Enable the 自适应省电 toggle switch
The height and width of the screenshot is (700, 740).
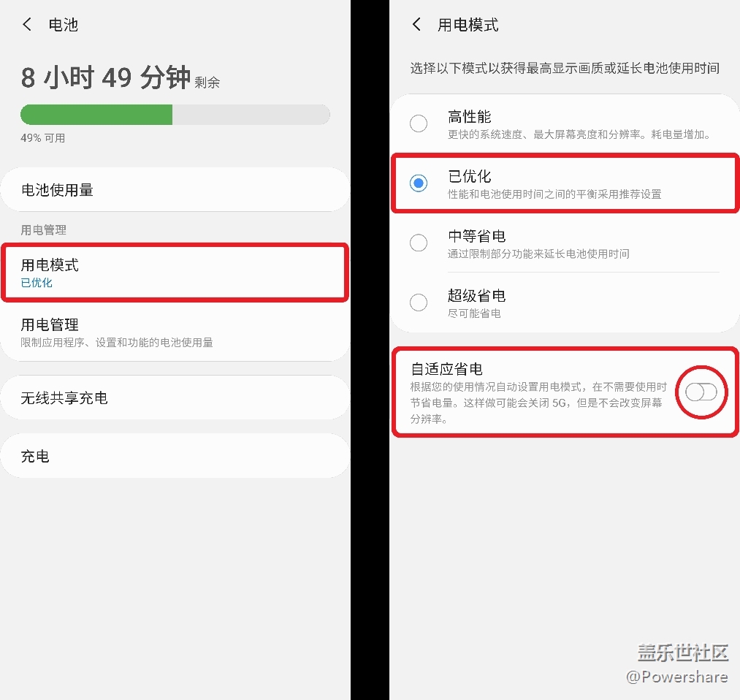point(701,392)
